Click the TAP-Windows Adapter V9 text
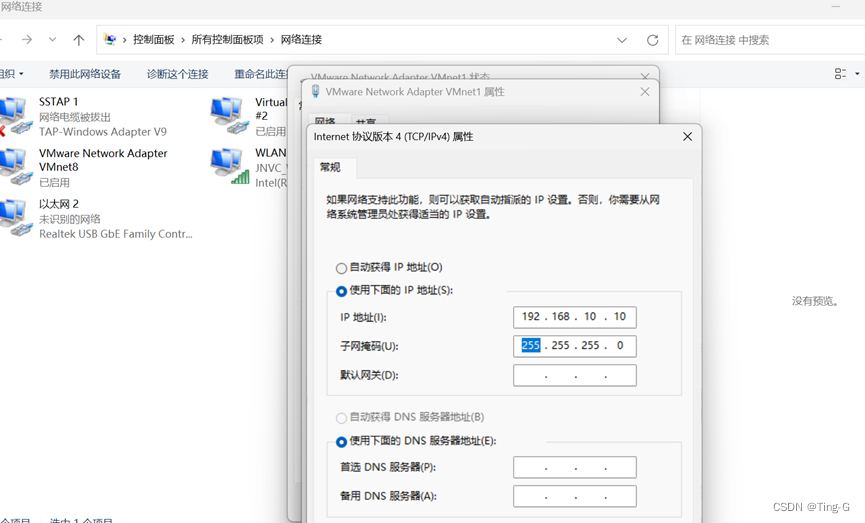865x523 pixels. [103, 132]
